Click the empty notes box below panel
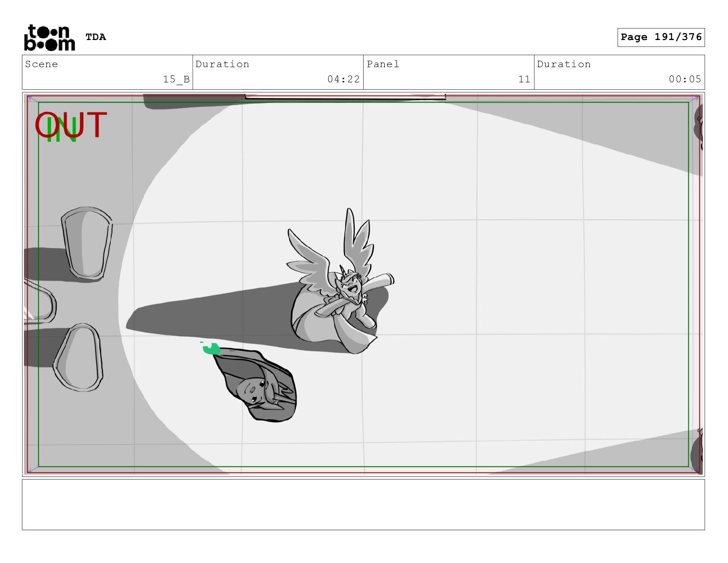Screen dimensions: 728x563 click(363, 505)
